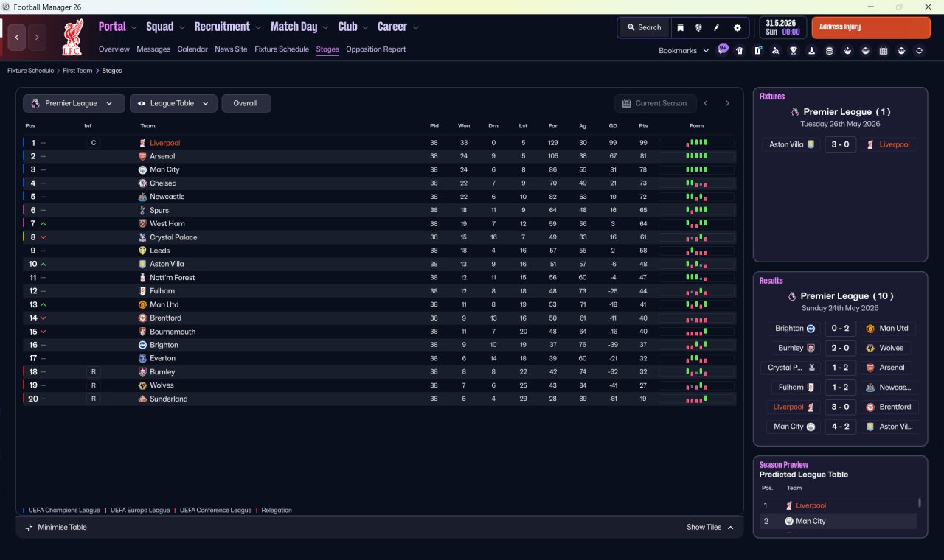
Task: Expand the Portal menu chevron
Action: click(x=133, y=28)
